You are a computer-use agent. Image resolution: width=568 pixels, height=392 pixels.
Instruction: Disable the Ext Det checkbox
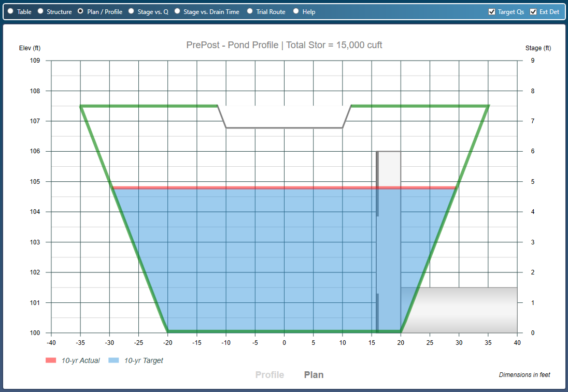pyautogui.click(x=533, y=11)
